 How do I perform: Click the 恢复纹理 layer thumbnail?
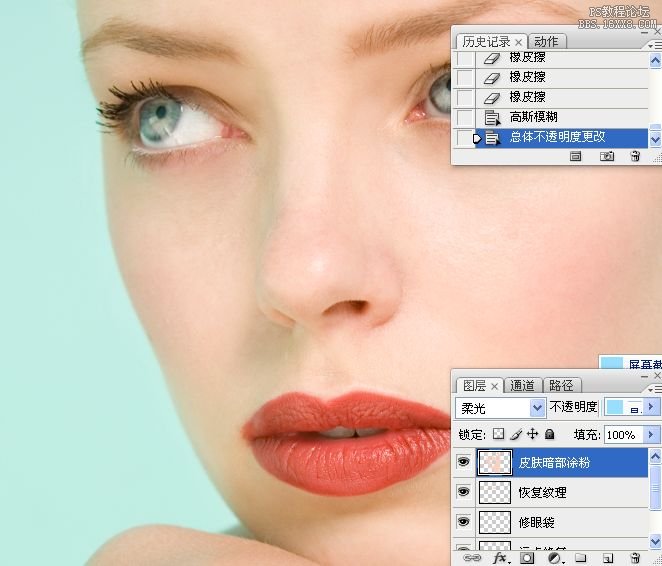(494, 493)
